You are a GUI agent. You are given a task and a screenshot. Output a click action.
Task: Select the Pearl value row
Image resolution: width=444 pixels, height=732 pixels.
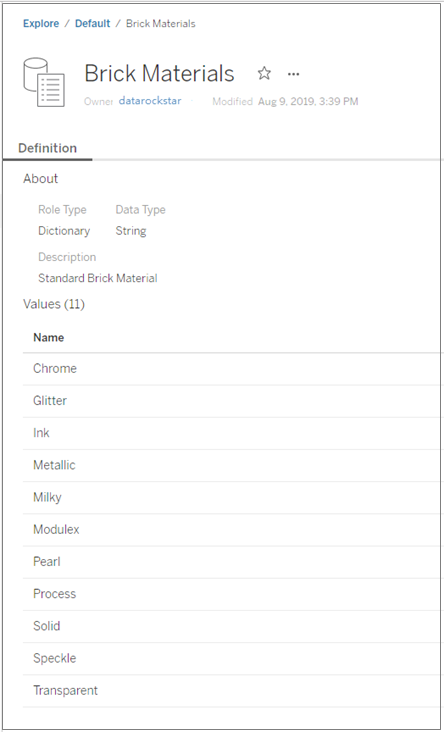coord(233,562)
